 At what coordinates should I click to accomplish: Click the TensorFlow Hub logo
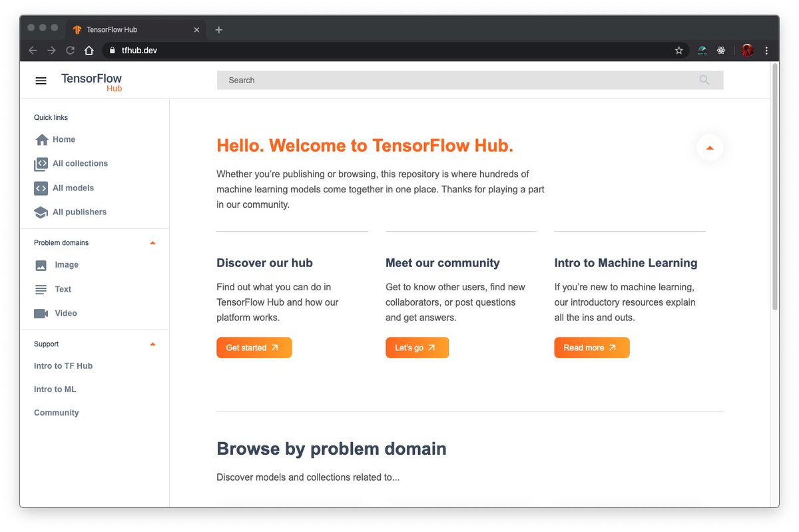coord(91,82)
